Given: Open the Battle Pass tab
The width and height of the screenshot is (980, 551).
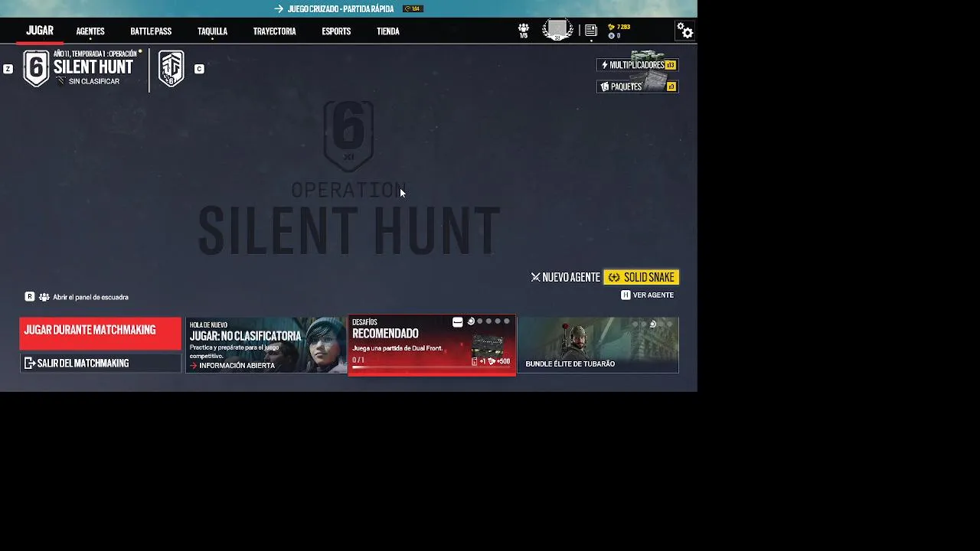Looking at the screenshot, I should [x=151, y=31].
